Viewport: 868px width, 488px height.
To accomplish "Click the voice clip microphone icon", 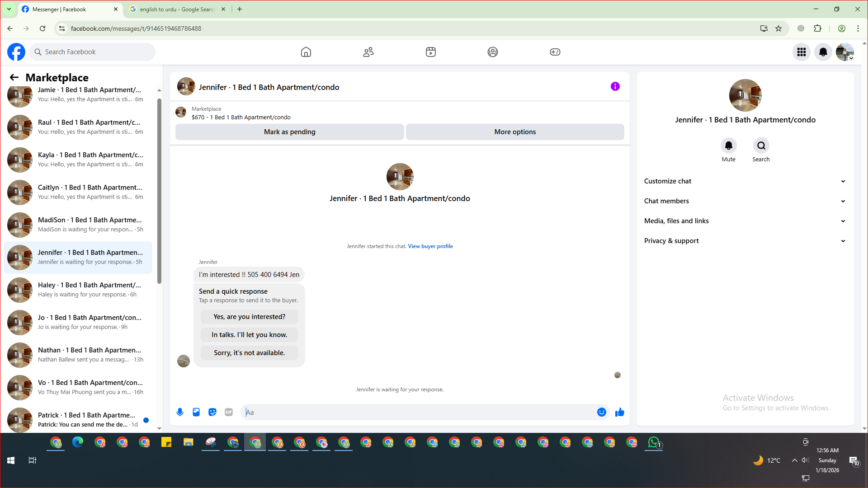I will coord(180,412).
